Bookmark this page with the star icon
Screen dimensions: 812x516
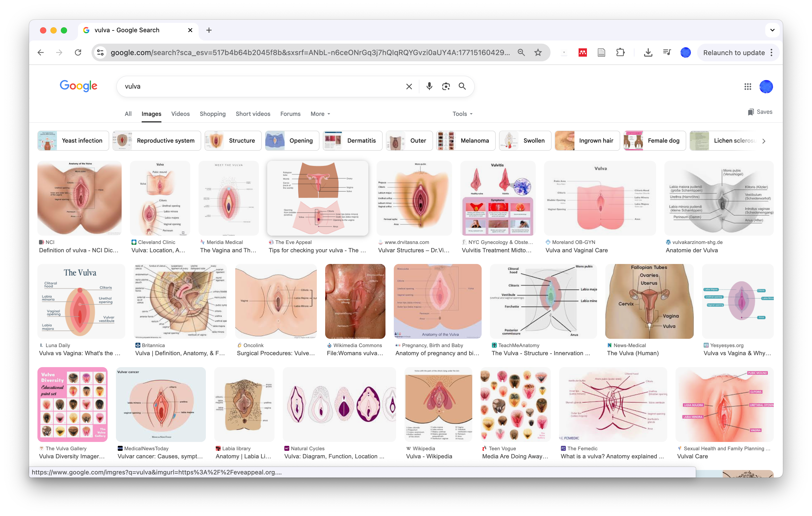[x=538, y=52]
